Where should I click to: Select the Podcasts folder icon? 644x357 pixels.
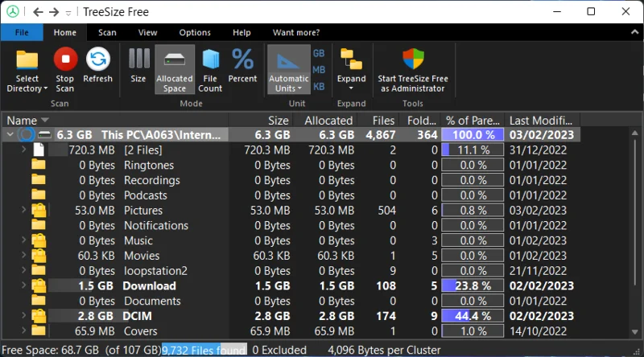[x=39, y=195]
